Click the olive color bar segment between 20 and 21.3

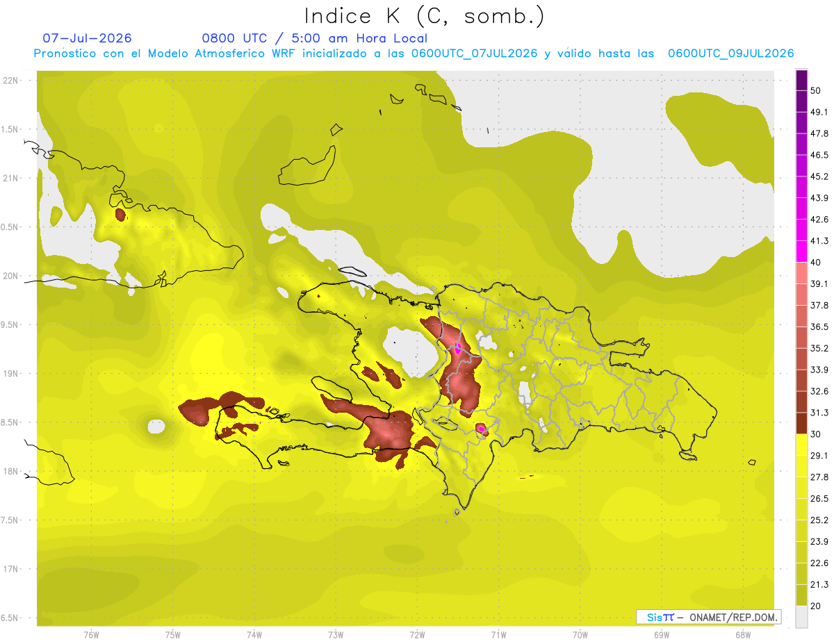[801, 595]
